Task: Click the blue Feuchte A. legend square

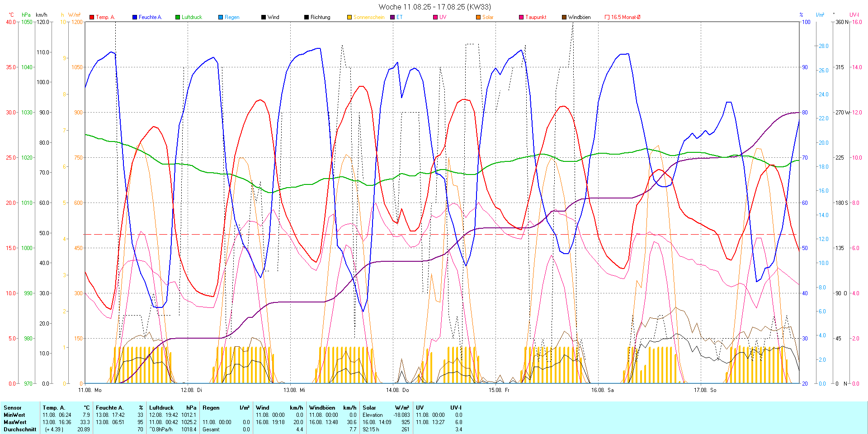Action: click(135, 17)
